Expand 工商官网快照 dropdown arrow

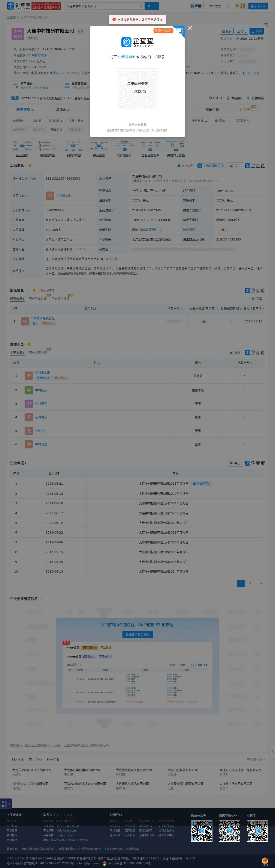(x=223, y=166)
